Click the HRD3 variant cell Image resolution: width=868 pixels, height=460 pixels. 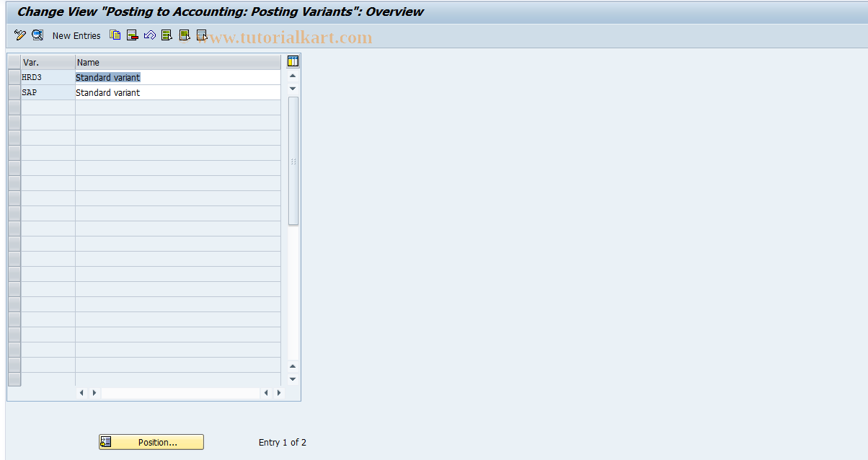point(48,77)
